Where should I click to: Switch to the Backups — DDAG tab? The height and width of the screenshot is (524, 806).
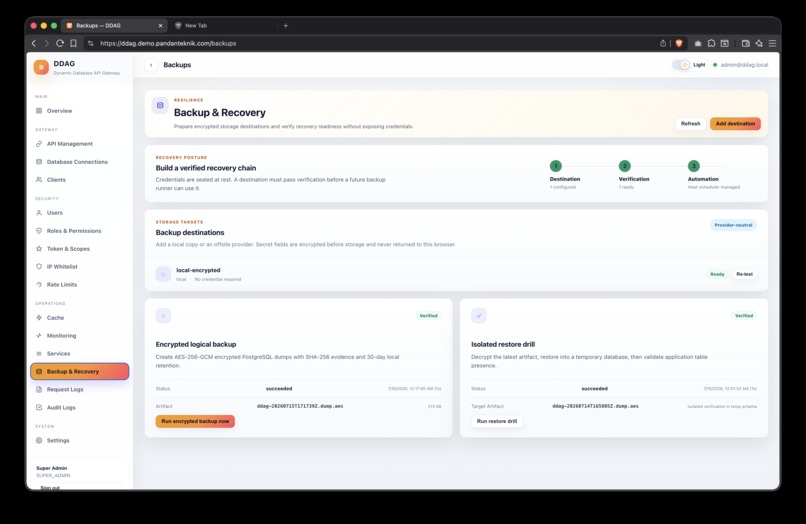[x=114, y=25]
